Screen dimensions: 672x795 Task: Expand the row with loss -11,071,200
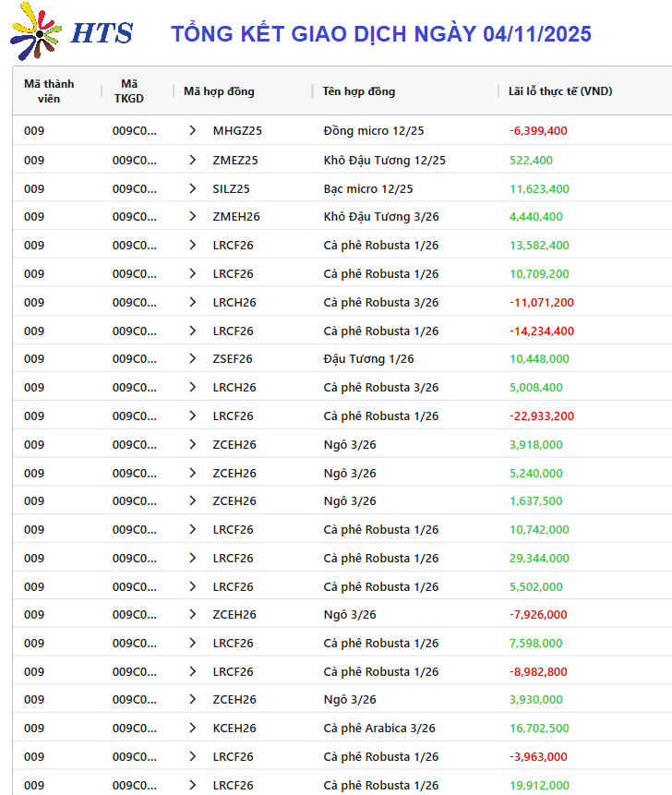point(192,302)
